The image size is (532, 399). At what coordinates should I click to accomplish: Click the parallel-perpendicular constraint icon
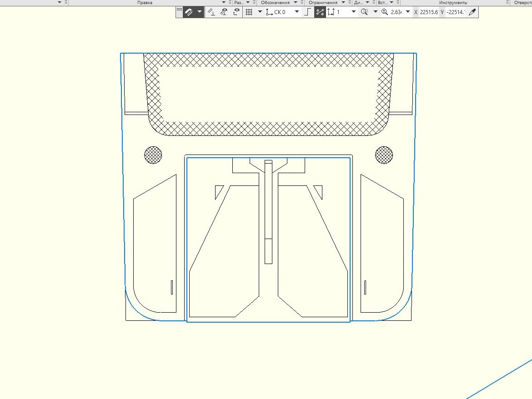coord(211,12)
